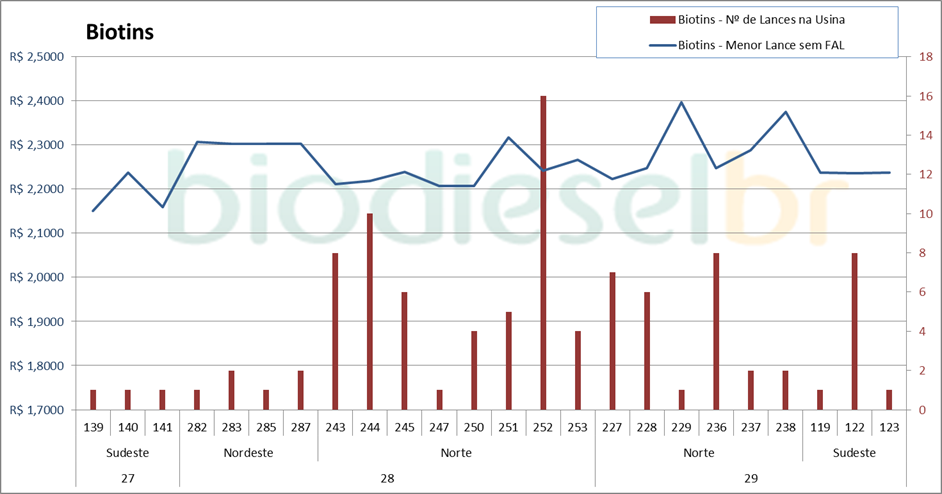Select the red bar for plant 122
Screen dimensions: 942x494
click(855, 331)
